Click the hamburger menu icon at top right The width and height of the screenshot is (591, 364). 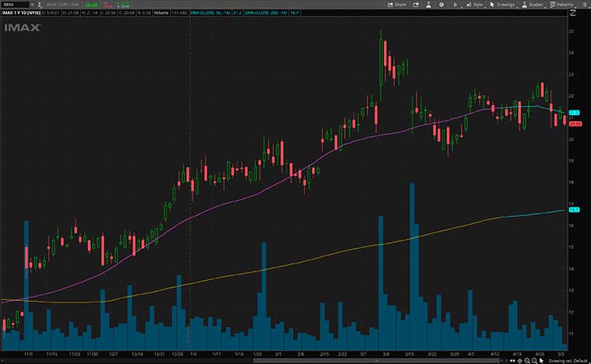[x=585, y=4]
